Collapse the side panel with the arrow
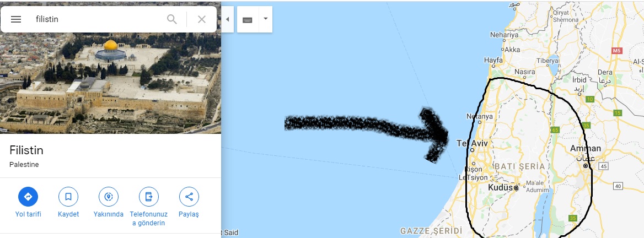 228,19
